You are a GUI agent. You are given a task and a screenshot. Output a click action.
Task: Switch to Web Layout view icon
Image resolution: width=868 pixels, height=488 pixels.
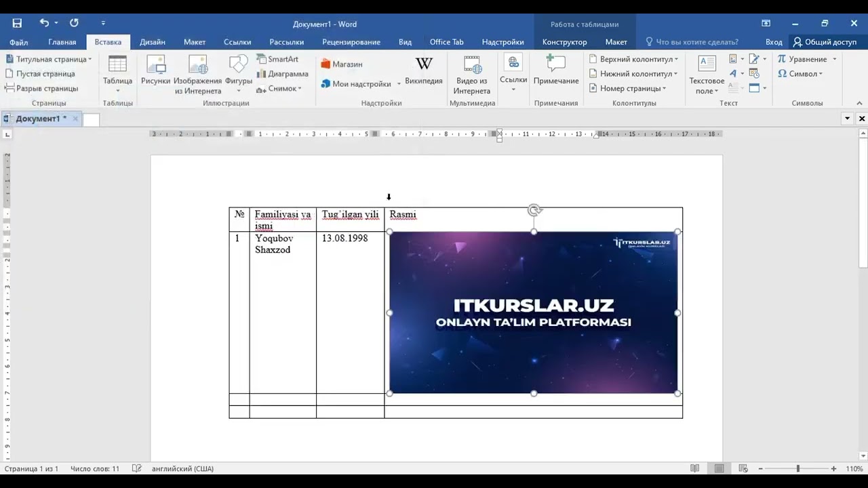click(743, 468)
